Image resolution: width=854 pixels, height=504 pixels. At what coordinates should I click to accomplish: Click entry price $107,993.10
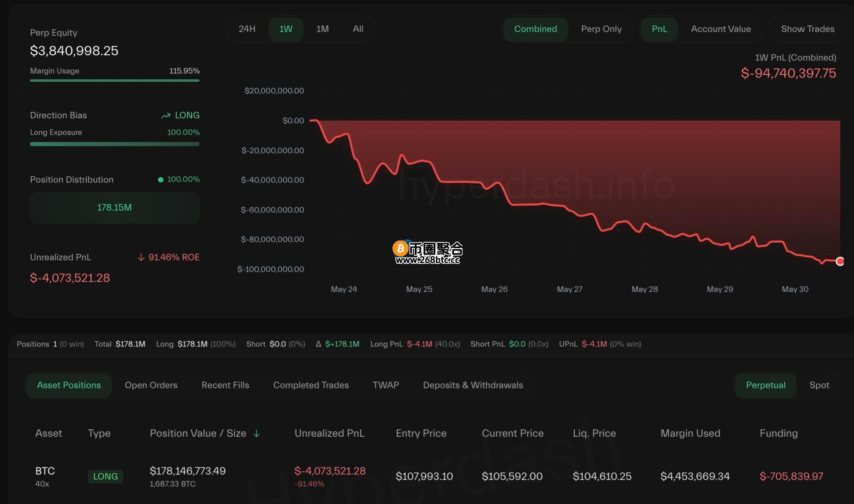tap(424, 476)
